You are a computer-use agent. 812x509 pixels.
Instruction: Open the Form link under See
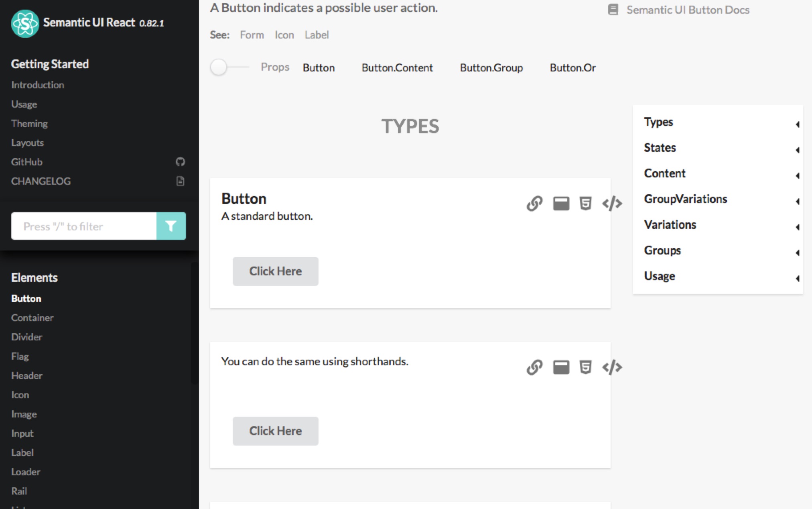(252, 35)
